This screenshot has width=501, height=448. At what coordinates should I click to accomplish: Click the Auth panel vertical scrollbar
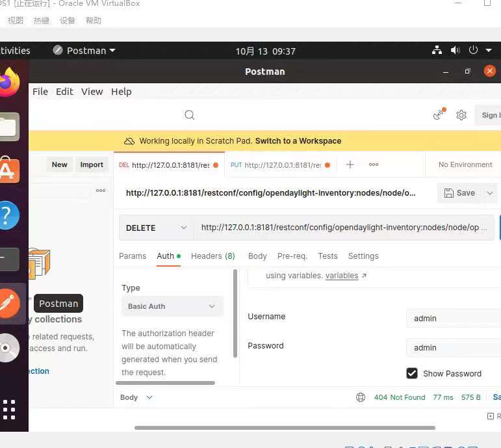tap(235, 313)
